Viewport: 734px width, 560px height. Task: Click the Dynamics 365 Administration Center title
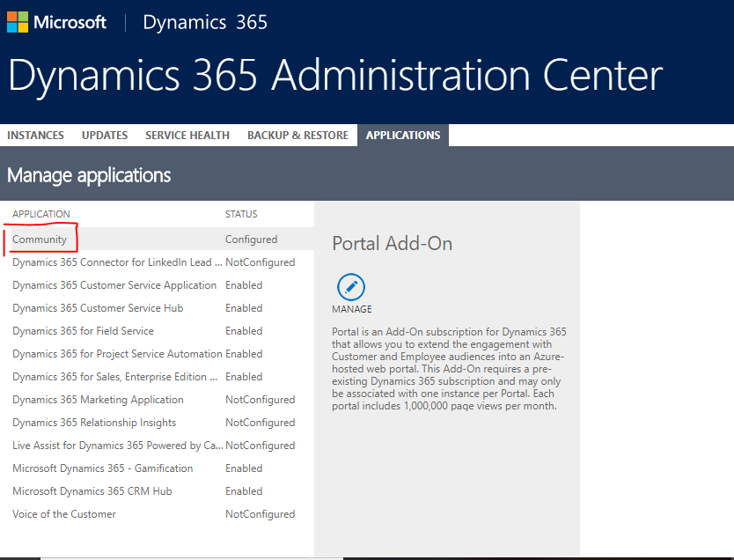(335, 75)
